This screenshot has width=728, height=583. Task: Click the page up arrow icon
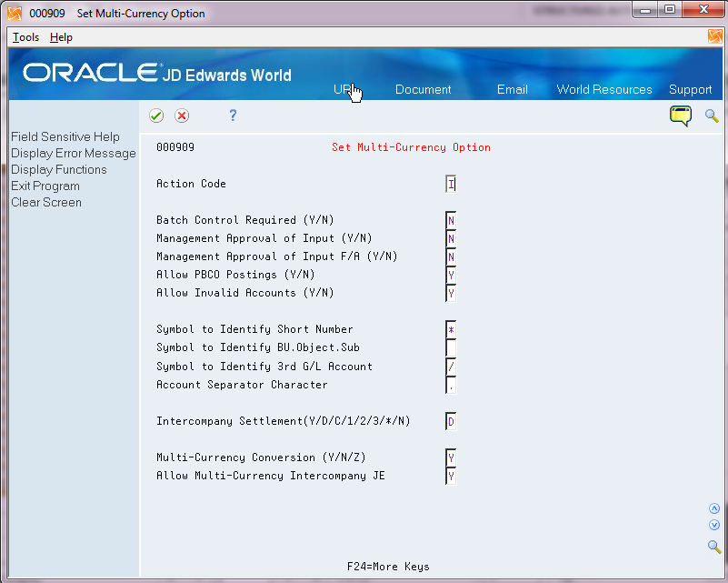pos(714,508)
